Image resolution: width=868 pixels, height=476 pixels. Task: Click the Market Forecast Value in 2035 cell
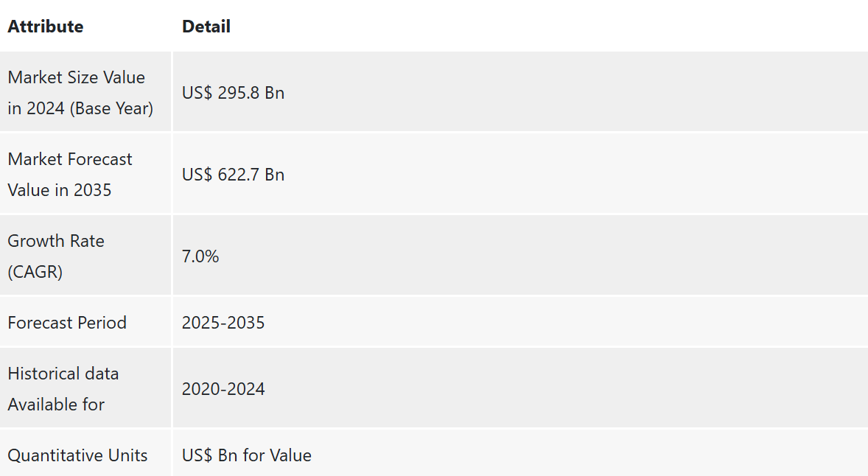(x=85, y=175)
